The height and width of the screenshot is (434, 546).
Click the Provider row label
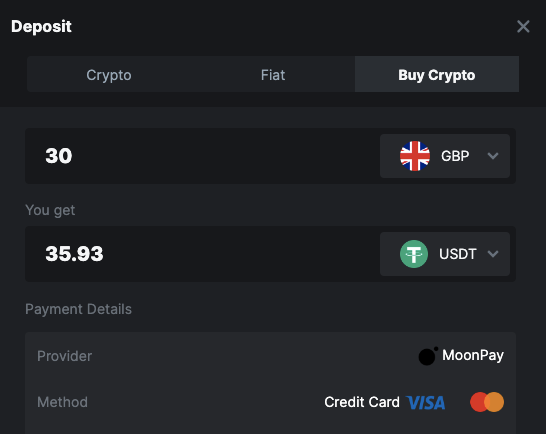coord(64,356)
